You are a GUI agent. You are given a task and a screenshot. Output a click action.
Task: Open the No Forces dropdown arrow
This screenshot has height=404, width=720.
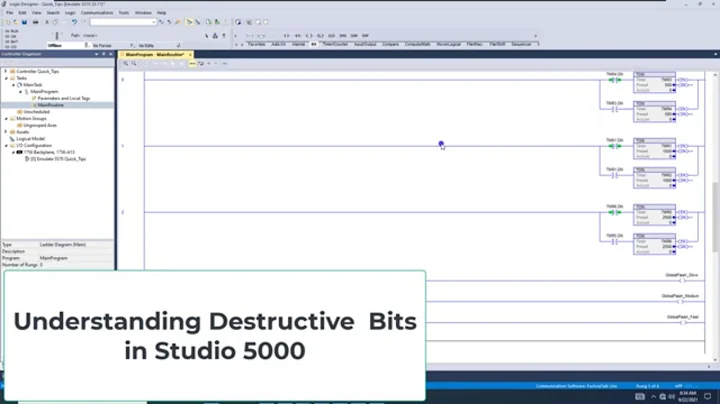pyautogui.click(x=132, y=45)
